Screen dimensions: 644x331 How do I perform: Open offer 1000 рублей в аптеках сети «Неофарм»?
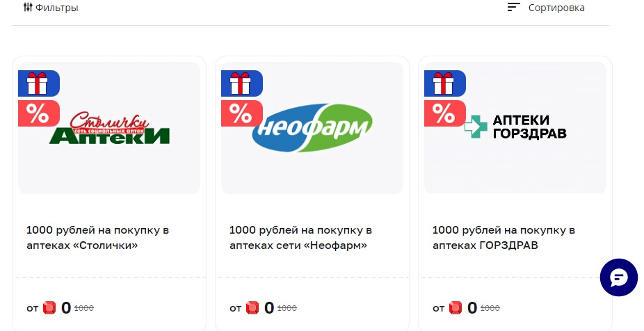(300, 238)
